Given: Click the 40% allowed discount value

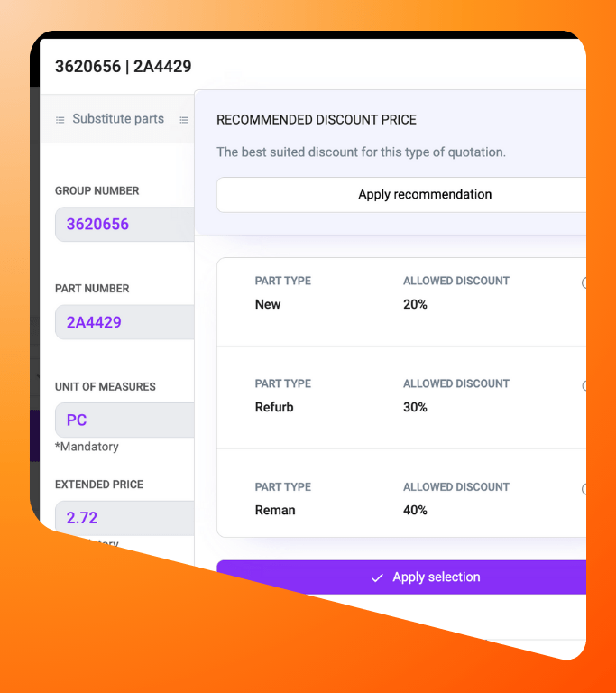Looking at the screenshot, I should (x=415, y=510).
